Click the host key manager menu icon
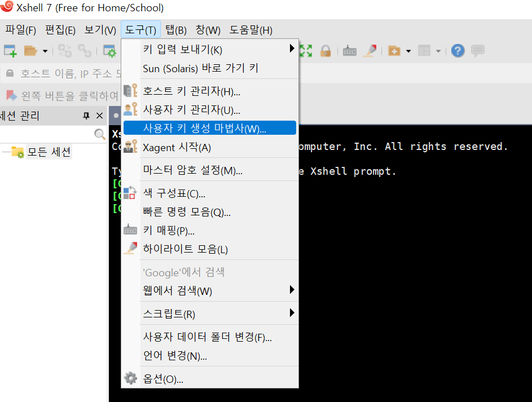This screenshot has height=402, width=532. [130, 91]
